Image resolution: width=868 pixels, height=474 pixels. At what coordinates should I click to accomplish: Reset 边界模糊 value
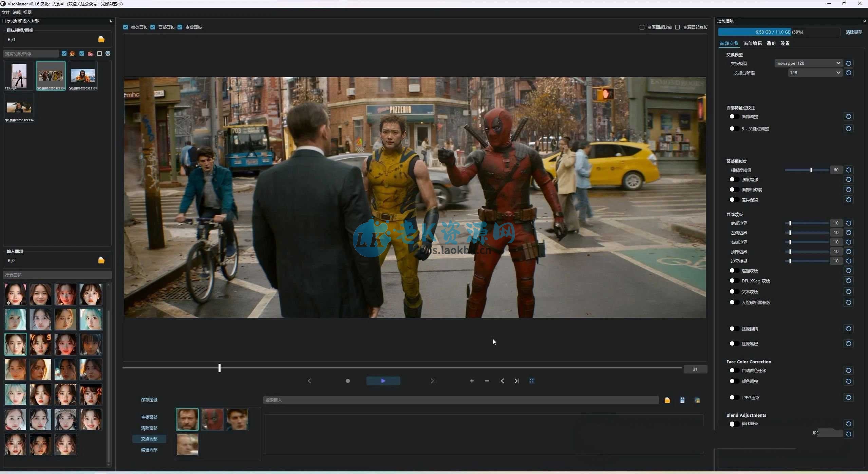[x=848, y=261]
